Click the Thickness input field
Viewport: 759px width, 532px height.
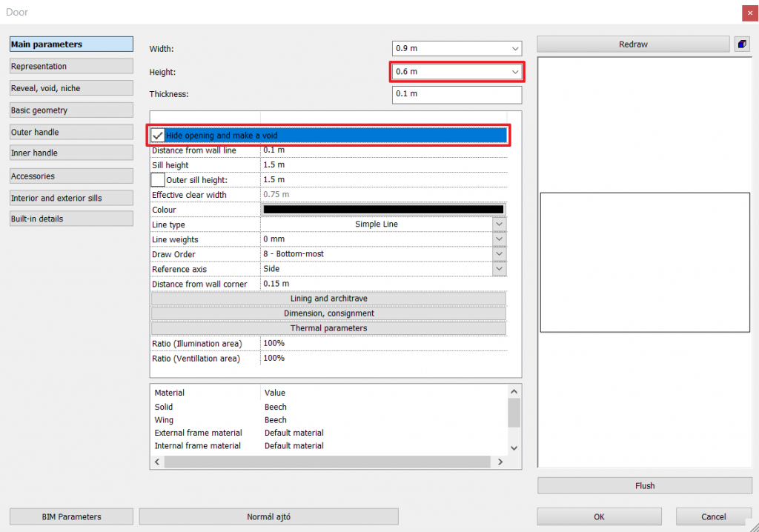[x=457, y=95]
